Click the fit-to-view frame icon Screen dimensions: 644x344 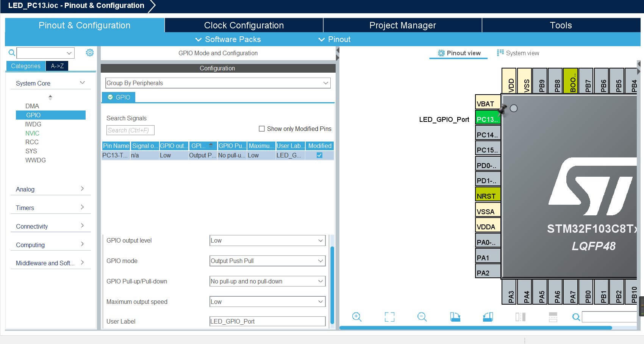389,317
